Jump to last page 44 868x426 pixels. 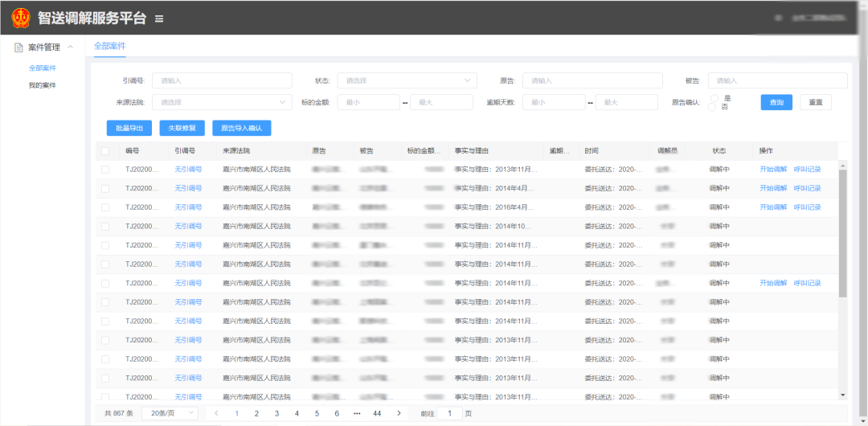pyautogui.click(x=377, y=413)
